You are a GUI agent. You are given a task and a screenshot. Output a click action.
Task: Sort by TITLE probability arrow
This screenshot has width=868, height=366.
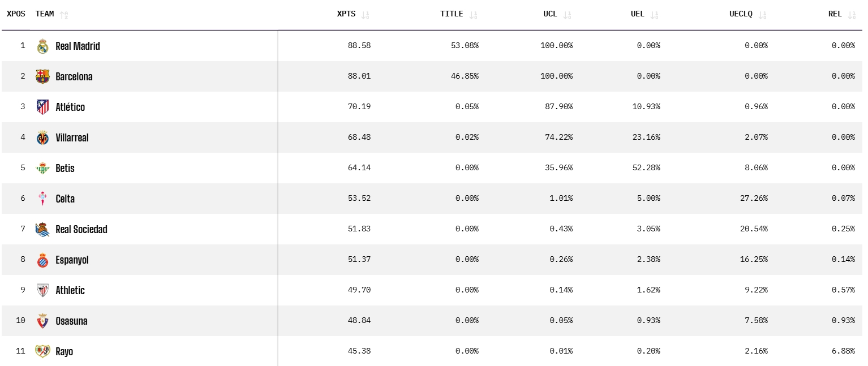474,15
